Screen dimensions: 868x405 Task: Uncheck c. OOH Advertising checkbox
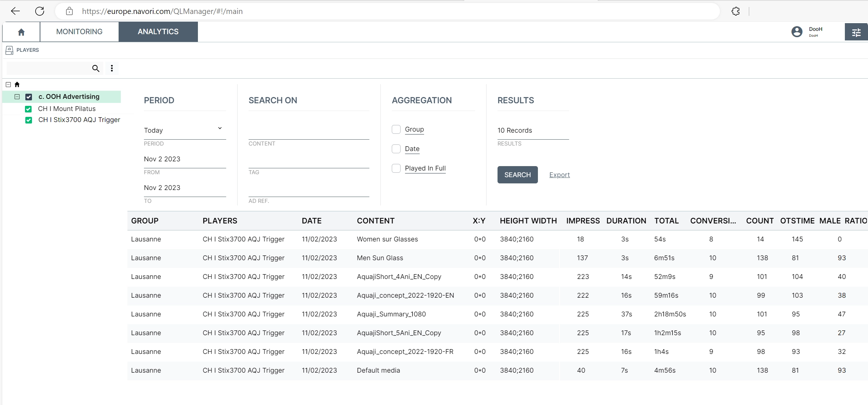coord(29,97)
